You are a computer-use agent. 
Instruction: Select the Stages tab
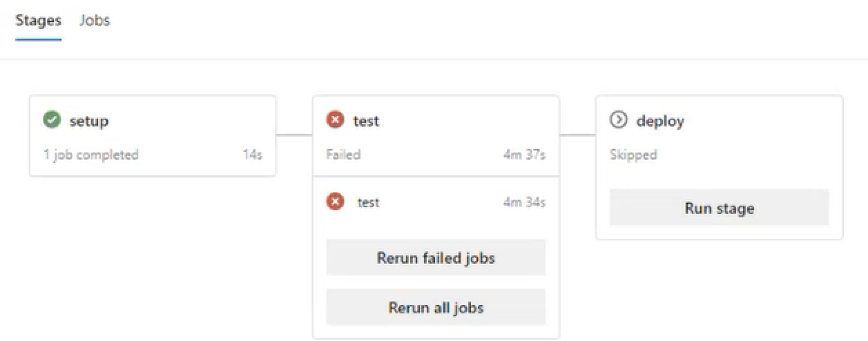(39, 21)
